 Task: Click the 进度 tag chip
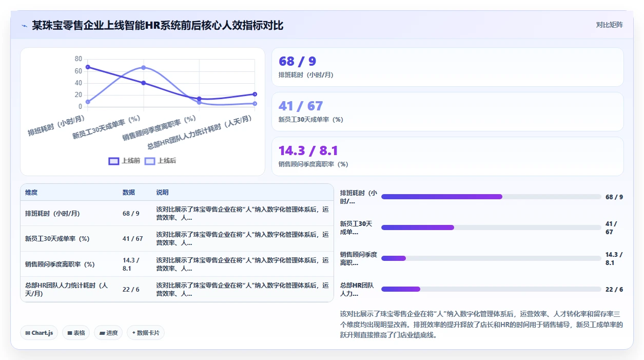[x=108, y=333]
